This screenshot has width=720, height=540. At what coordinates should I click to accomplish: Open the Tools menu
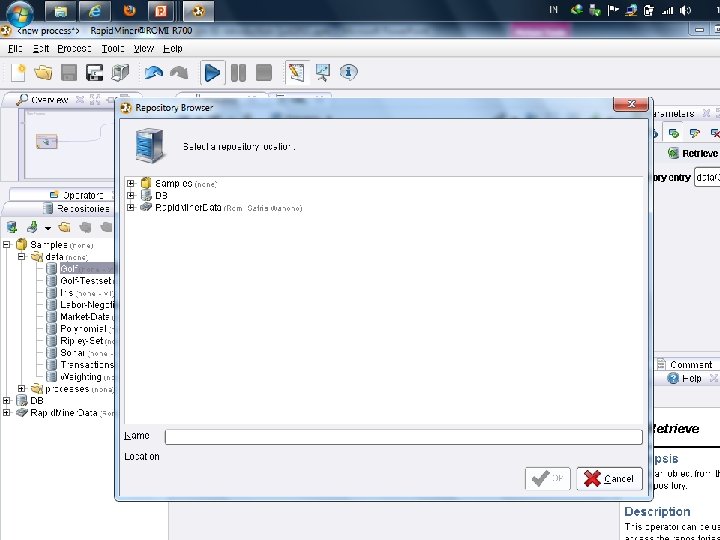(113, 49)
